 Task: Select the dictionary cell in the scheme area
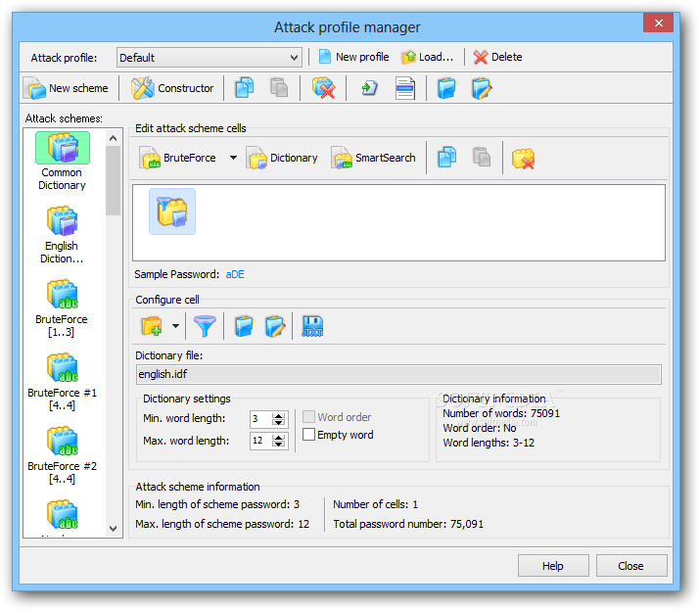pyautogui.click(x=172, y=211)
